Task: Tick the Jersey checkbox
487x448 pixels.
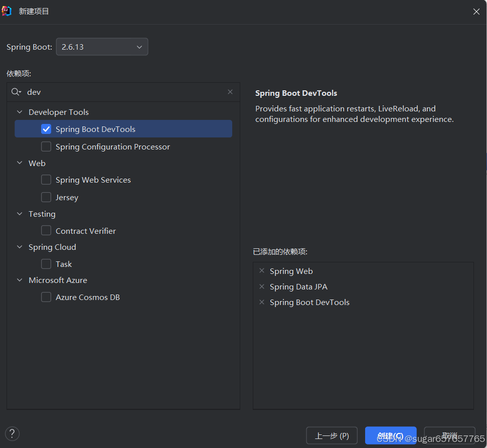Action: click(x=46, y=197)
